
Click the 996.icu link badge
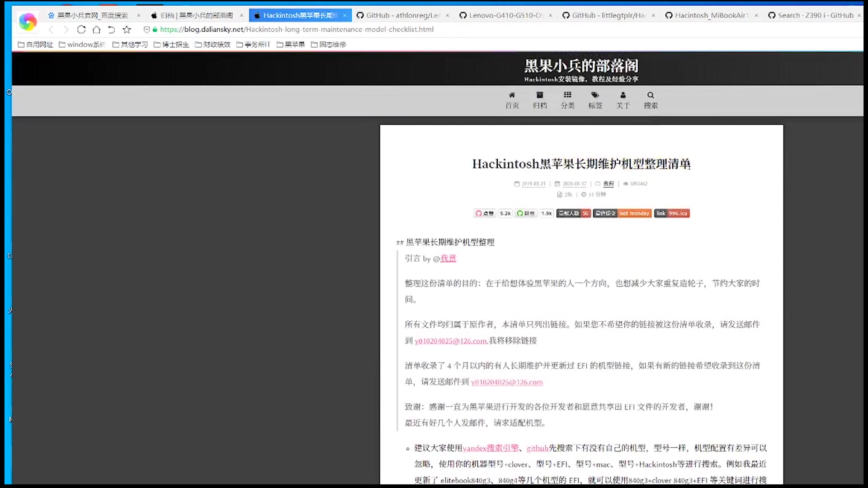tap(672, 213)
